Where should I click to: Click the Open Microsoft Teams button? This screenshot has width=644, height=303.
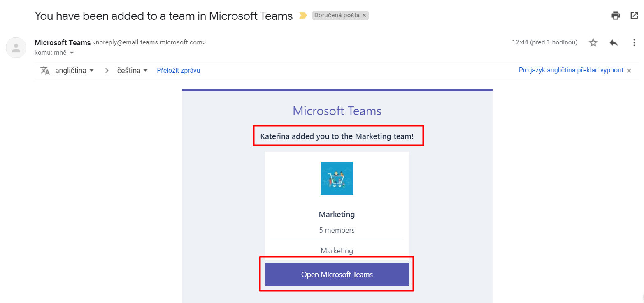(x=337, y=274)
